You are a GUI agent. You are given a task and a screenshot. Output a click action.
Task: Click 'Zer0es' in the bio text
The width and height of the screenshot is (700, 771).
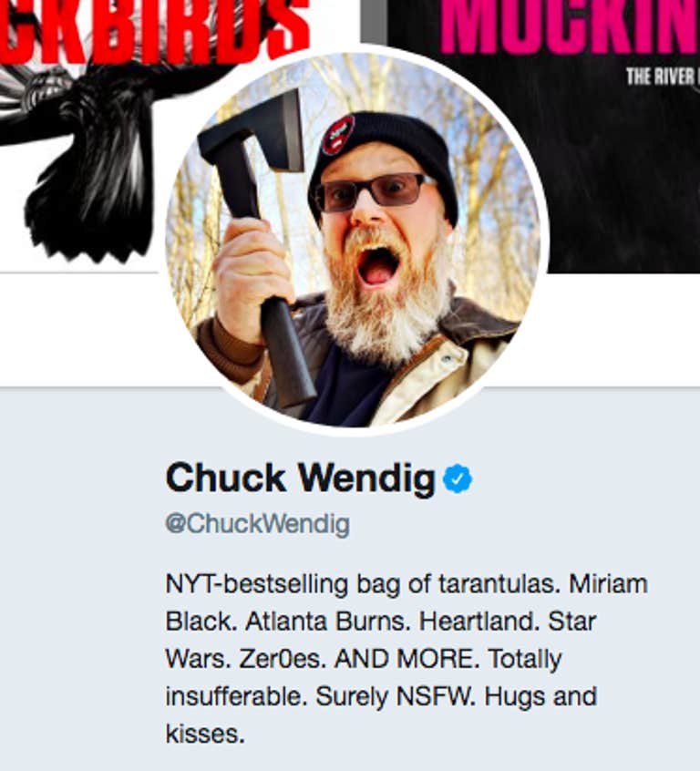282,659
